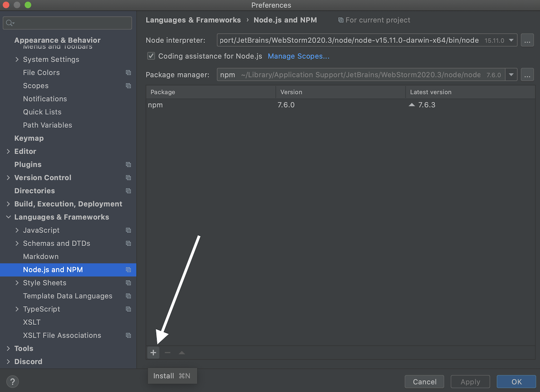Open the Notifications settings page

[45, 99]
